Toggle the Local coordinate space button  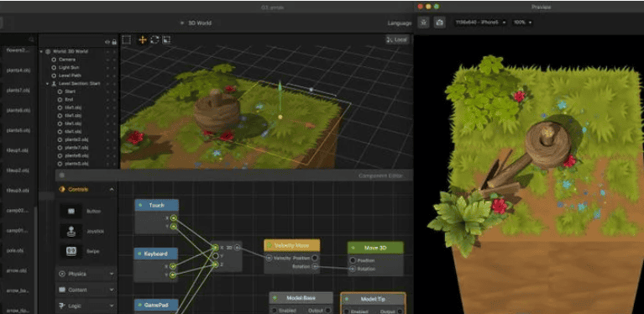click(397, 39)
